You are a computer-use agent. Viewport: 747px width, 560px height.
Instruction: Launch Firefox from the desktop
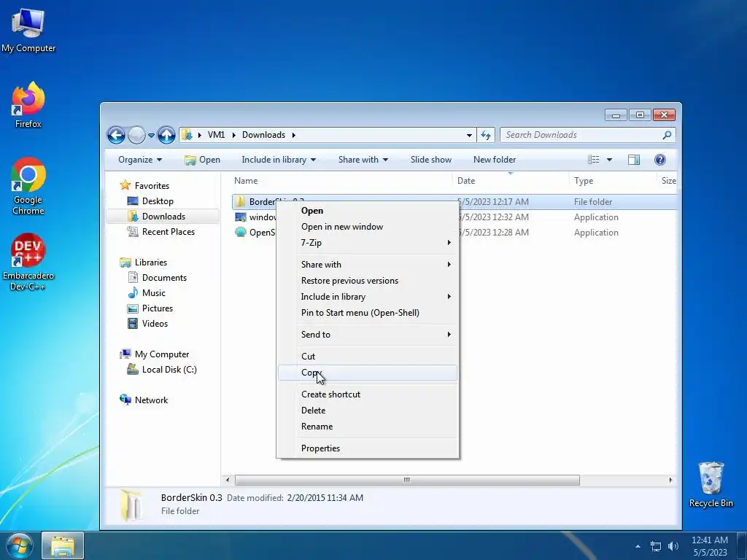[28, 105]
